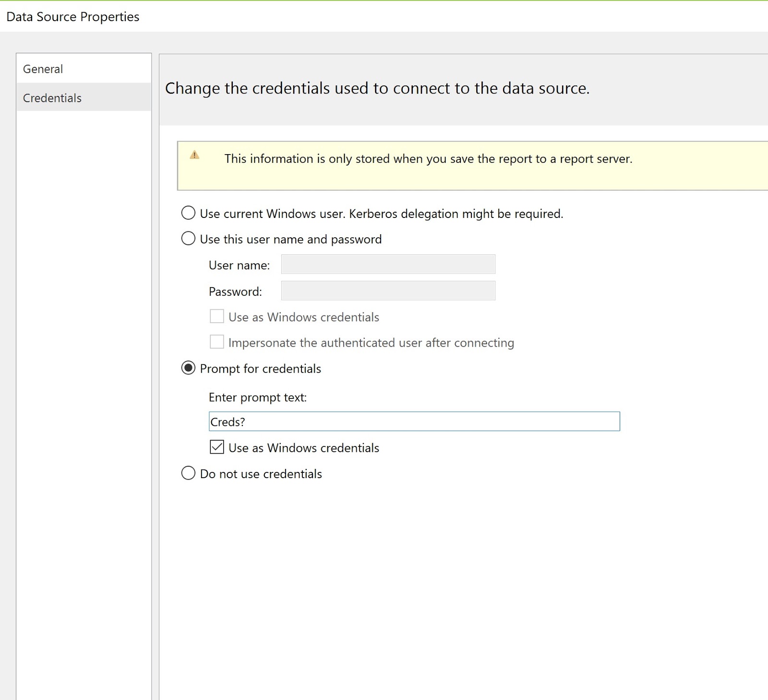768x700 pixels.
Task: Click the 'Password:' label
Action: point(235,291)
